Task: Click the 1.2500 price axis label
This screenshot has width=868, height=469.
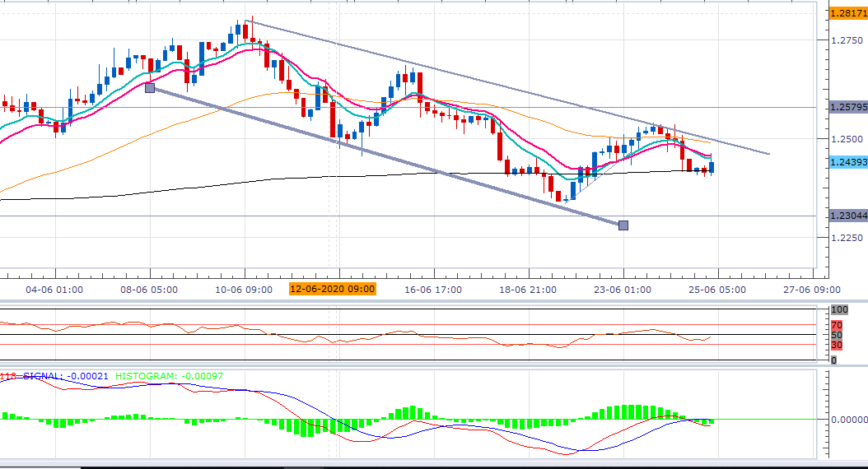Action: pos(847,139)
